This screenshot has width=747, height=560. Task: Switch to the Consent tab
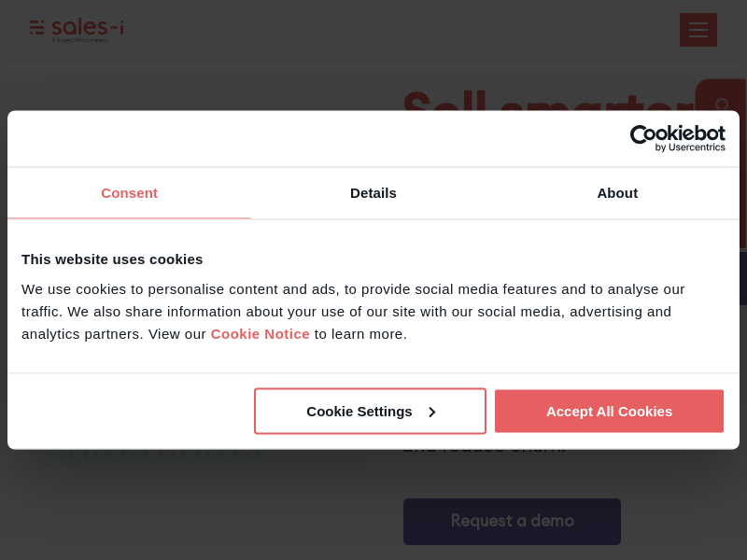(x=129, y=193)
